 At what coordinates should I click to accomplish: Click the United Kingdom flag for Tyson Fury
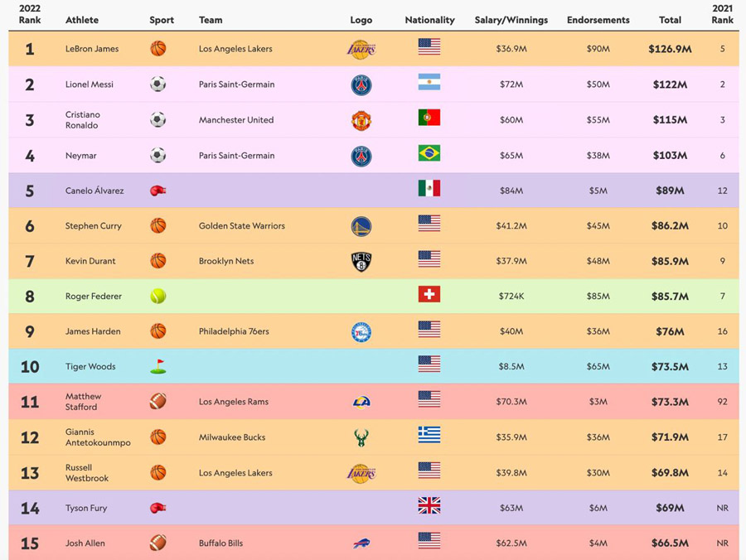pos(429,506)
